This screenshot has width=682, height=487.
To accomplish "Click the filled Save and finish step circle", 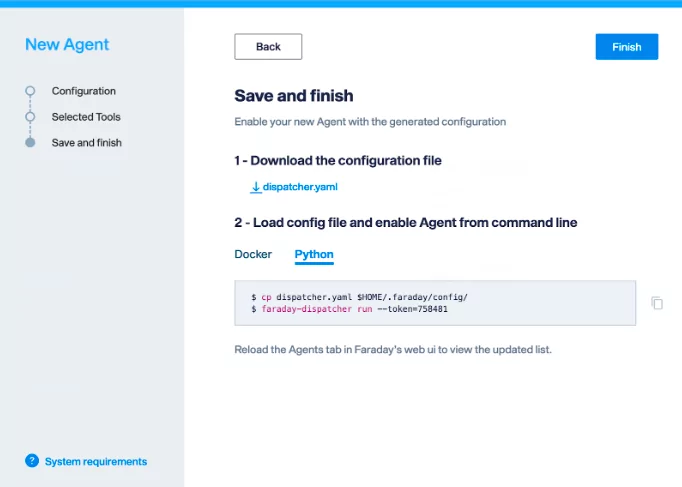I will click(30, 143).
